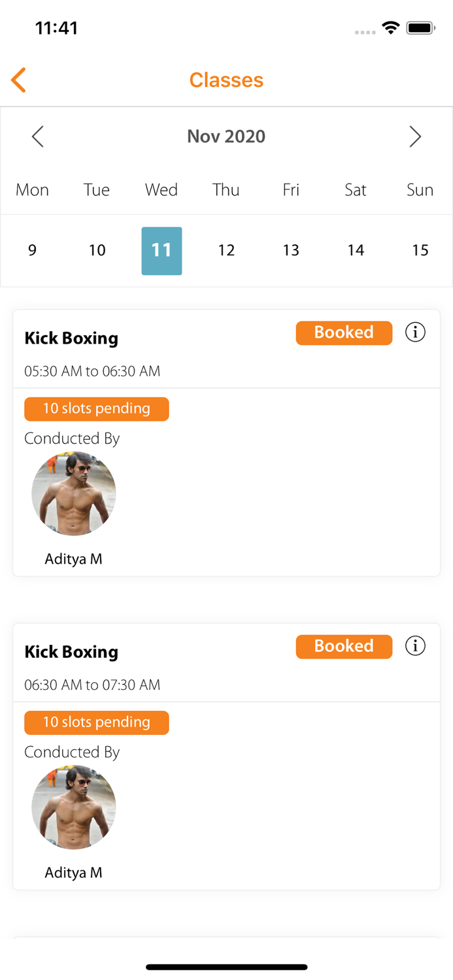Select date 12 in the calendar
The image size is (453, 980).
tap(226, 250)
